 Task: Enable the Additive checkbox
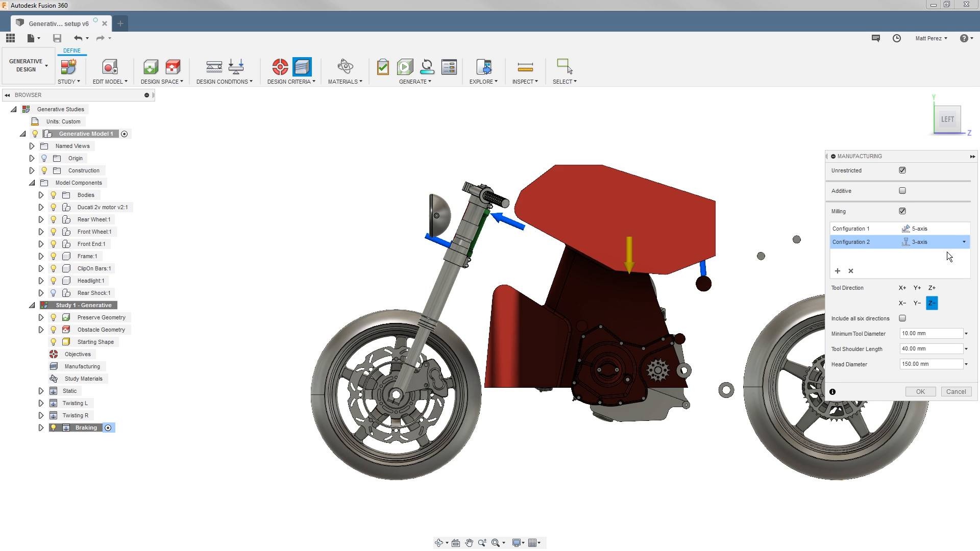[x=902, y=190]
